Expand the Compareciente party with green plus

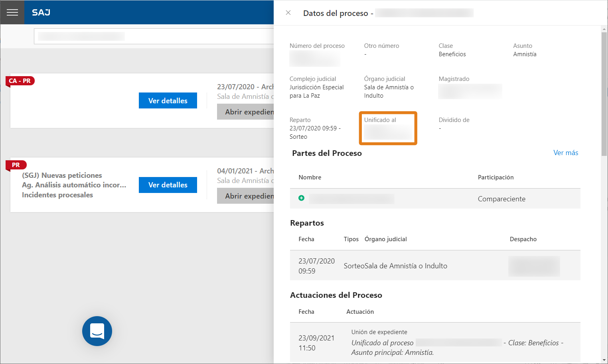[301, 198]
